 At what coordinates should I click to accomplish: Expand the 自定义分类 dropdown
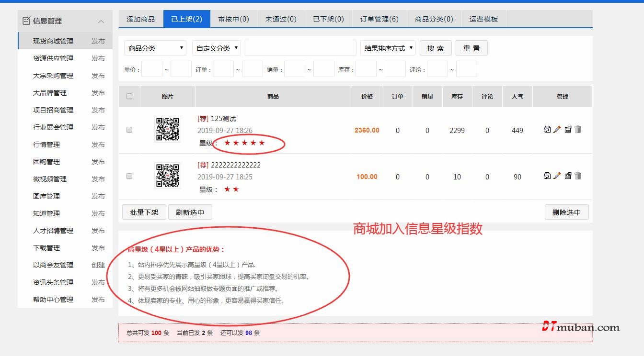(217, 48)
